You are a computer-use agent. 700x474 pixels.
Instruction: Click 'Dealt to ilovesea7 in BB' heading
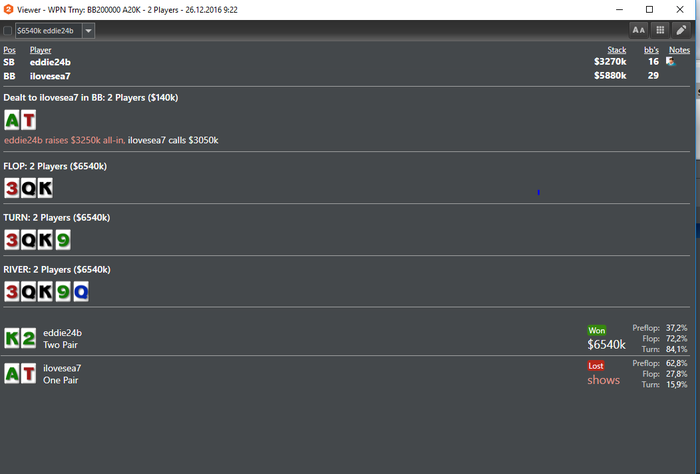point(91,98)
